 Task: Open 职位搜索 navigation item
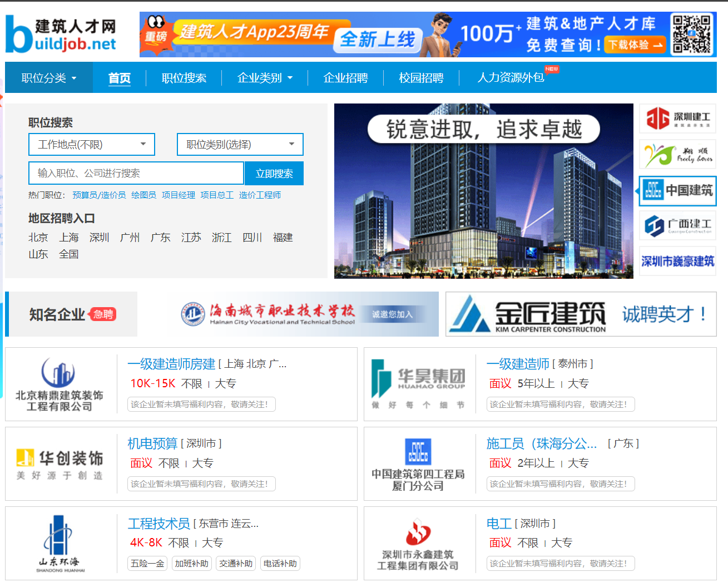[184, 78]
